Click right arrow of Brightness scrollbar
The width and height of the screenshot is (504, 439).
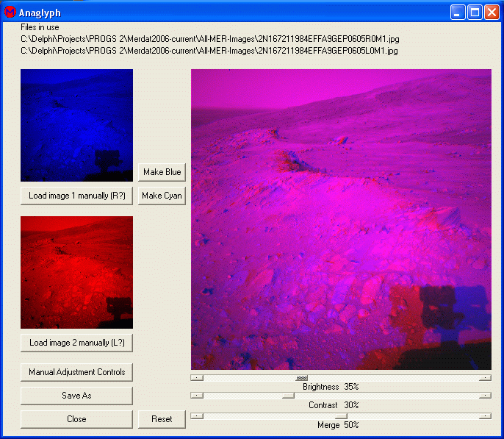click(x=485, y=378)
